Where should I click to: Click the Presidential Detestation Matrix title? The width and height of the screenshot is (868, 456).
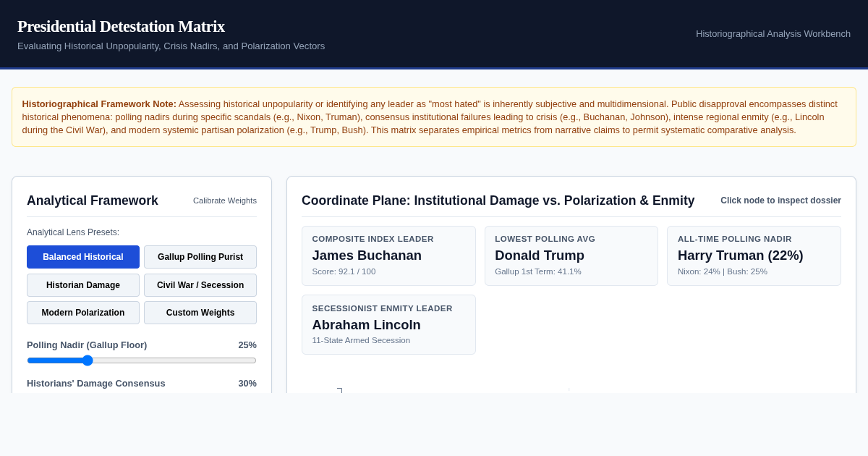(121, 27)
